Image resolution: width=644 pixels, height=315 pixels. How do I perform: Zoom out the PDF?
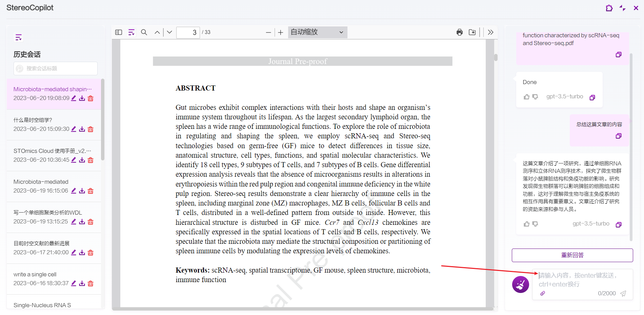coord(268,33)
